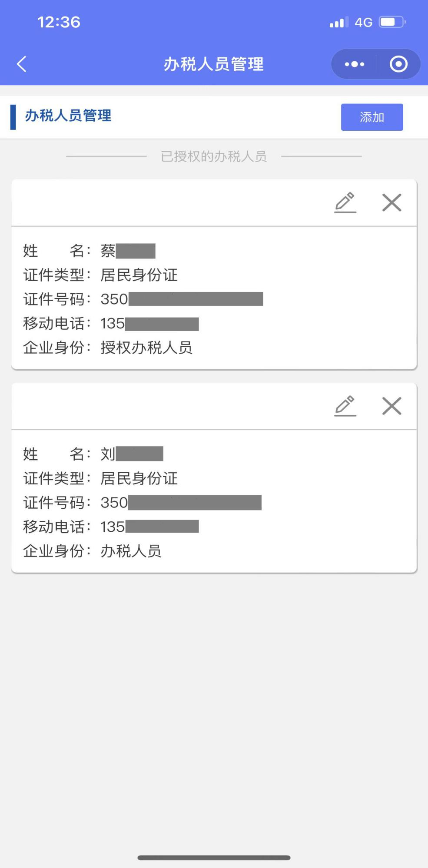Image resolution: width=428 pixels, height=868 pixels.
Task: Tap the 已授权的办税人员 divider label
Action: coord(214,156)
